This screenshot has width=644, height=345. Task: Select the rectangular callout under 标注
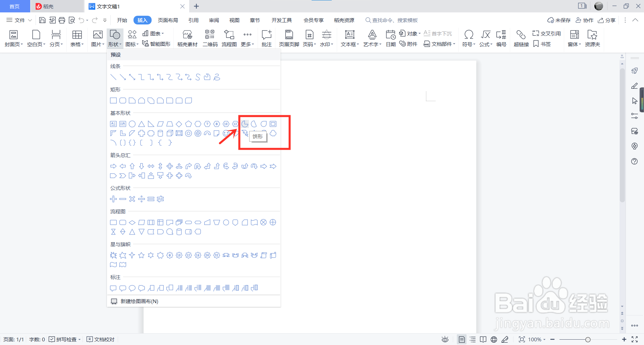(x=113, y=288)
